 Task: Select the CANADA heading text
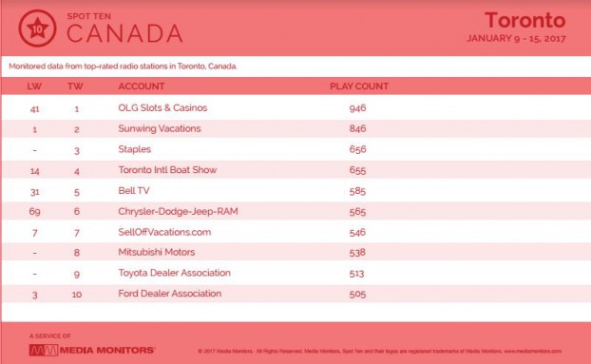(124, 33)
